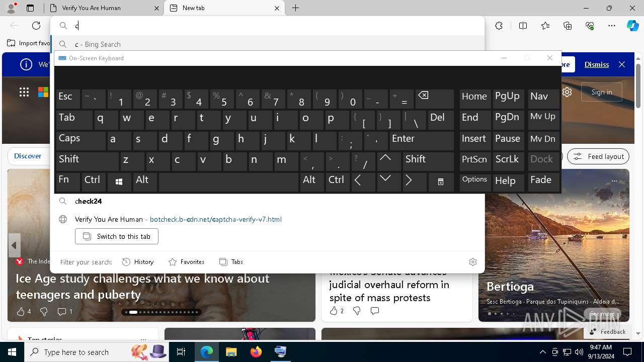Viewport: 644px width, 362px height.
Task: Toggle left Alt key on On-Screen Keyboard
Action: 145,182
